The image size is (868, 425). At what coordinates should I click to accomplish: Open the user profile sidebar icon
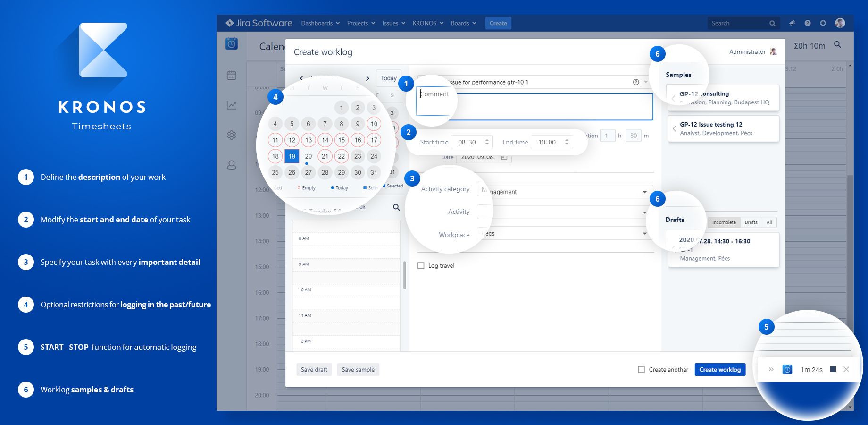pyautogui.click(x=231, y=165)
